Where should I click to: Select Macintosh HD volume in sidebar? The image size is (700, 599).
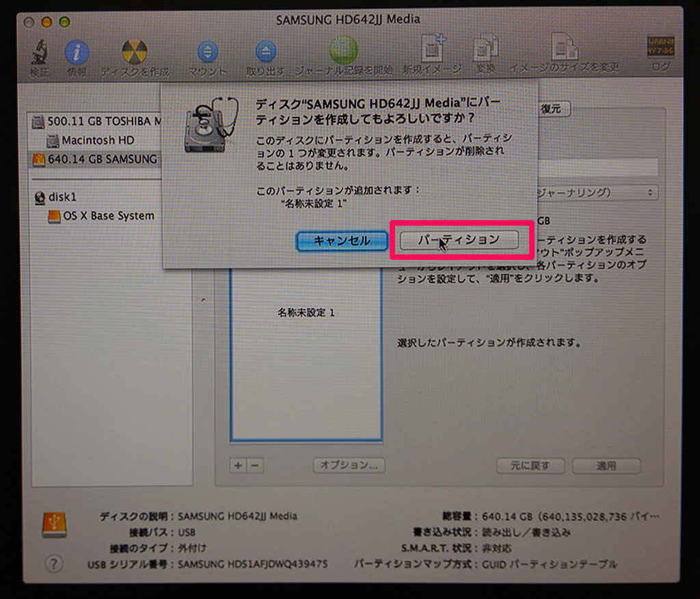pos(97,140)
